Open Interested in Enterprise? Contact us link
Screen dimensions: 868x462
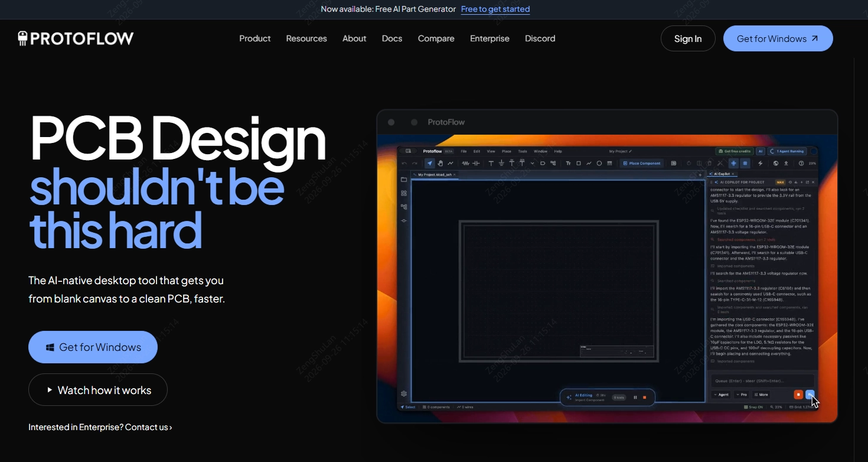pos(100,427)
